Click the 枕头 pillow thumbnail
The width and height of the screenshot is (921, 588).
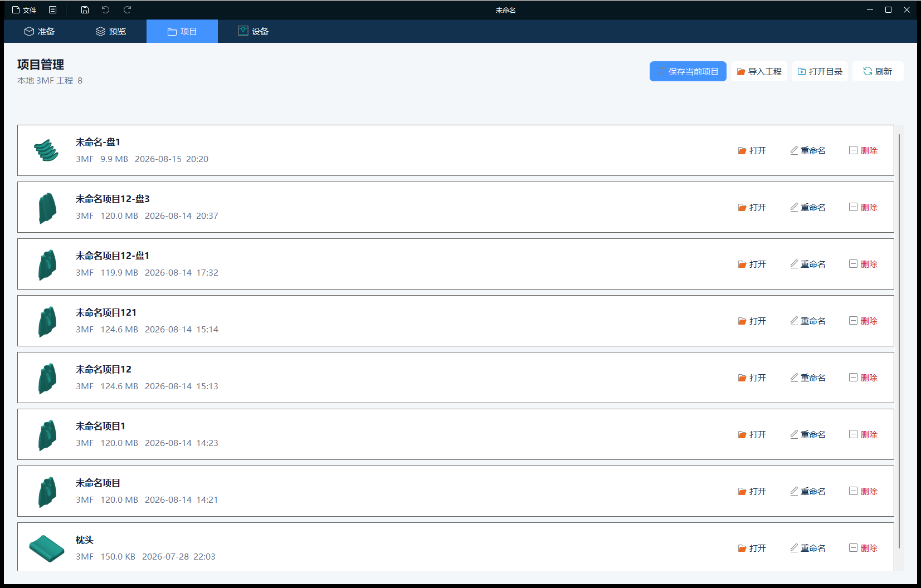(x=47, y=548)
